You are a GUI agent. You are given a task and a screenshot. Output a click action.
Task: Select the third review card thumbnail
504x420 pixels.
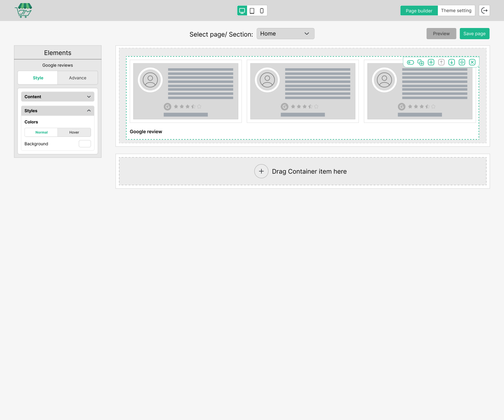pos(420,91)
